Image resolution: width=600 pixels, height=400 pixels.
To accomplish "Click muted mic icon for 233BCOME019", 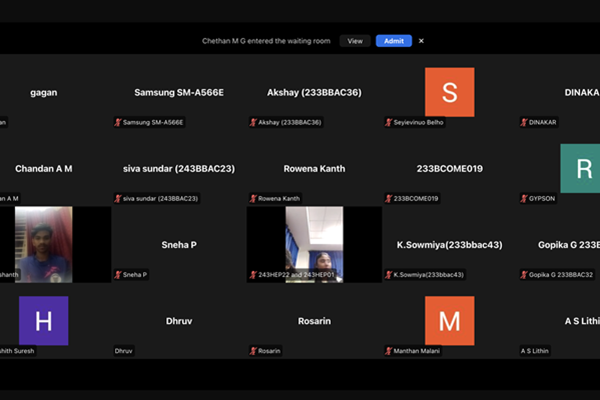I will pos(388,199).
